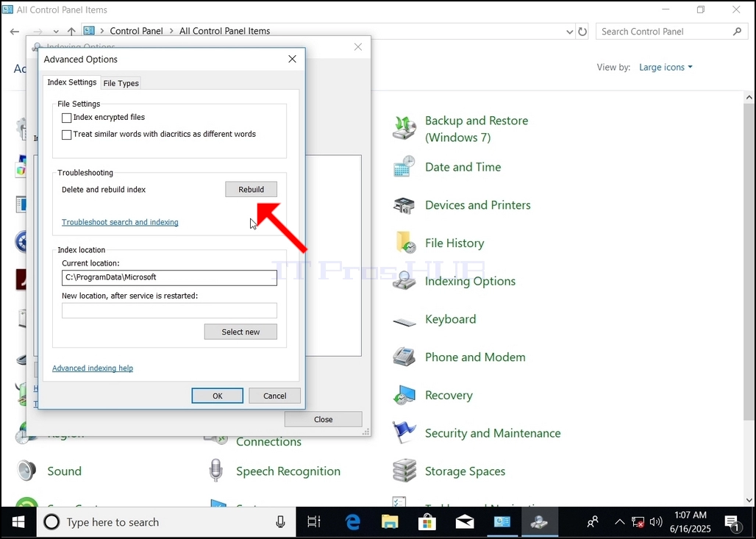Viewport: 756px width, 539px height.
Task: Click the Current location path field
Action: [169, 278]
